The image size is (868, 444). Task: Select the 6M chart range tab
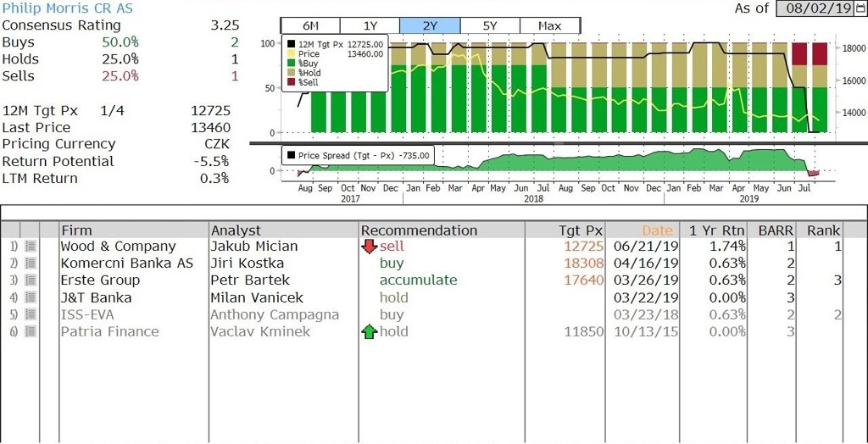coord(310,25)
